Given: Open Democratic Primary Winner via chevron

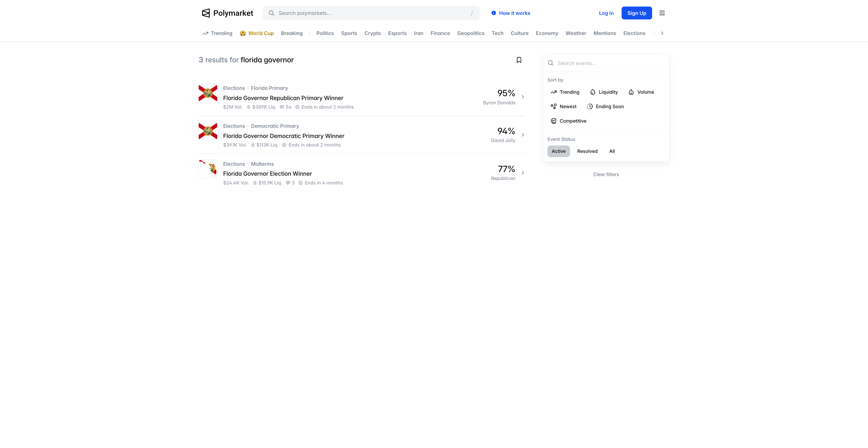Looking at the screenshot, I should click(523, 135).
